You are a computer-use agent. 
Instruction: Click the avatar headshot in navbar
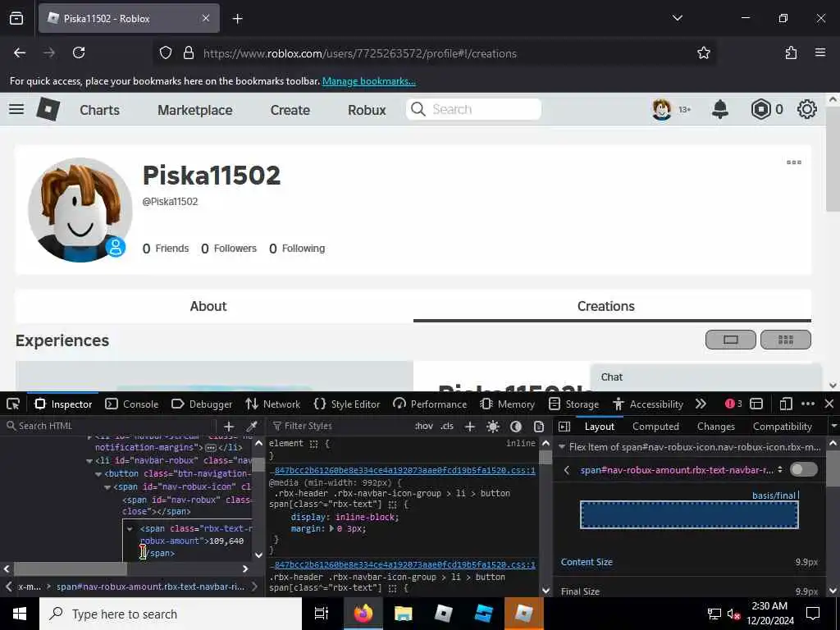coord(662,109)
